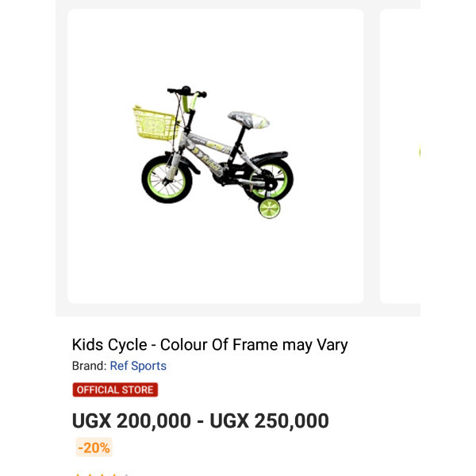476x476 pixels.
Task: Click the Brand: label text
Action: point(89,366)
